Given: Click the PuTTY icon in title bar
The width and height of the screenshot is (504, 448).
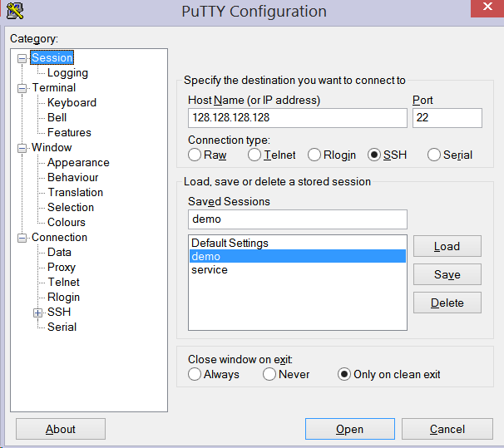Looking at the screenshot, I should tap(15, 11).
